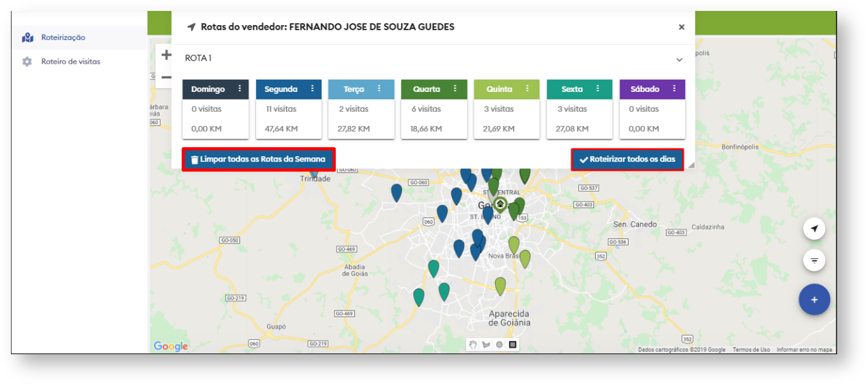Select the rectangle drawing tool on map
This screenshot has height=385, width=868.
pyautogui.click(x=513, y=345)
